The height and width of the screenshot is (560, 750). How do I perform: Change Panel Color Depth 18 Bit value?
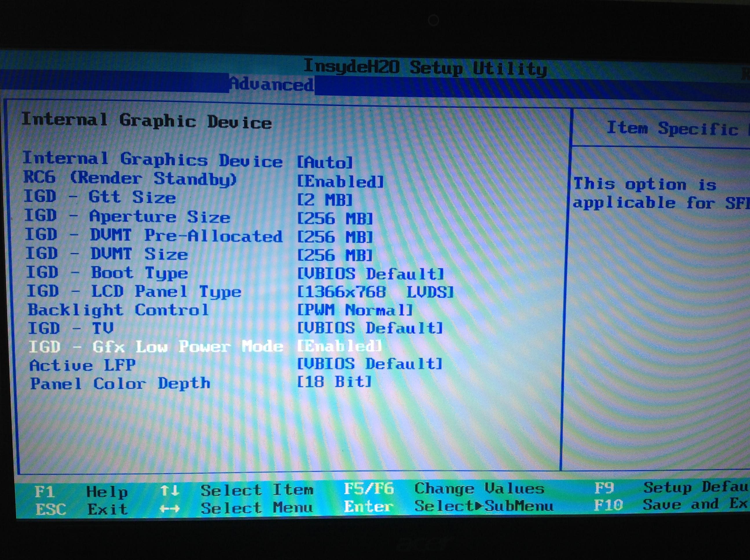click(x=334, y=382)
